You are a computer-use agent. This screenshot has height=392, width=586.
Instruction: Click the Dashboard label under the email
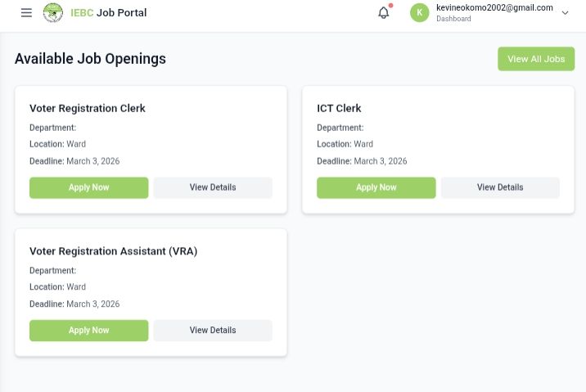pos(453,19)
